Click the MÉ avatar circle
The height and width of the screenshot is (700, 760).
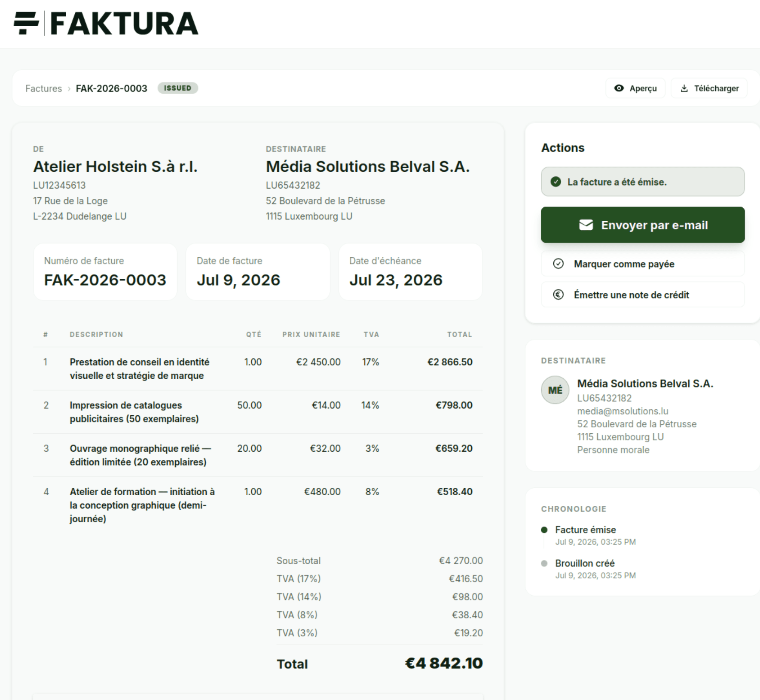point(555,390)
